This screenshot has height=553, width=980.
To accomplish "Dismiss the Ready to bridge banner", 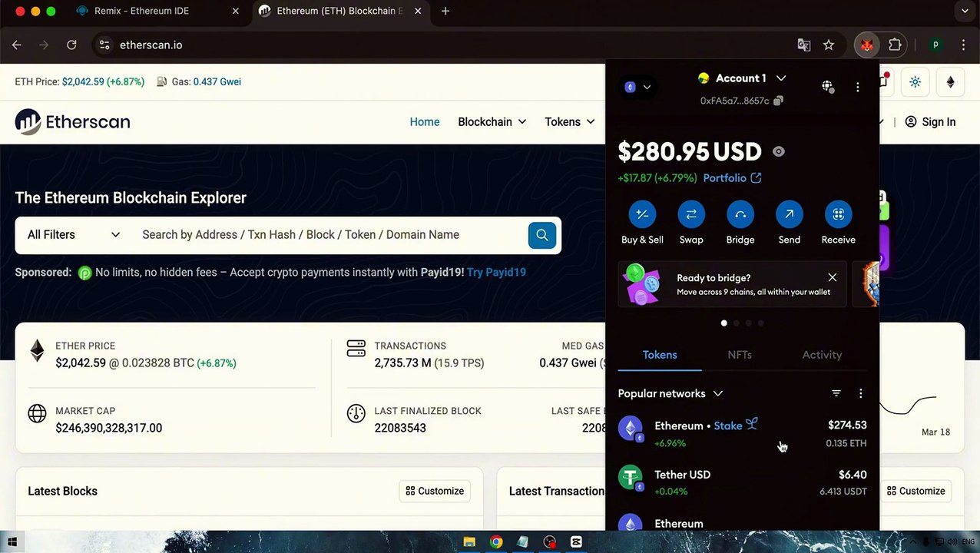I will pyautogui.click(x=833, y=277).
